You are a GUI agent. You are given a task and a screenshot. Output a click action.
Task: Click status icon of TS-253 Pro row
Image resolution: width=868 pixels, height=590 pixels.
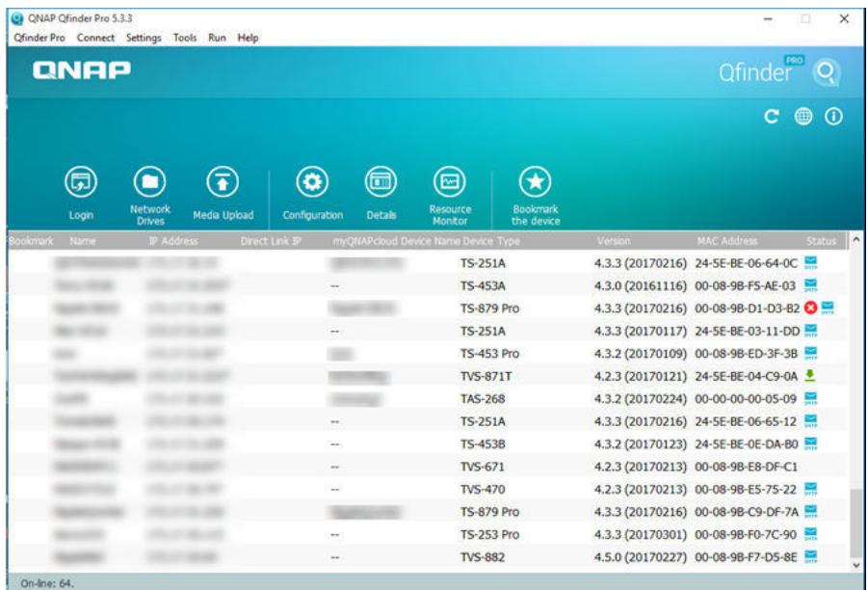tap(810, 534)
